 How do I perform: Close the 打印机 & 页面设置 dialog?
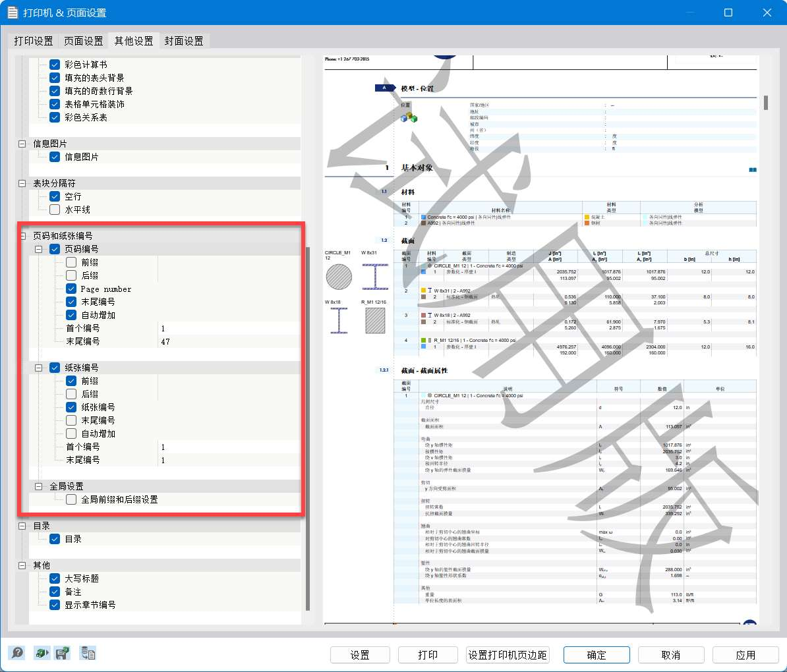[x=767, y=13]
